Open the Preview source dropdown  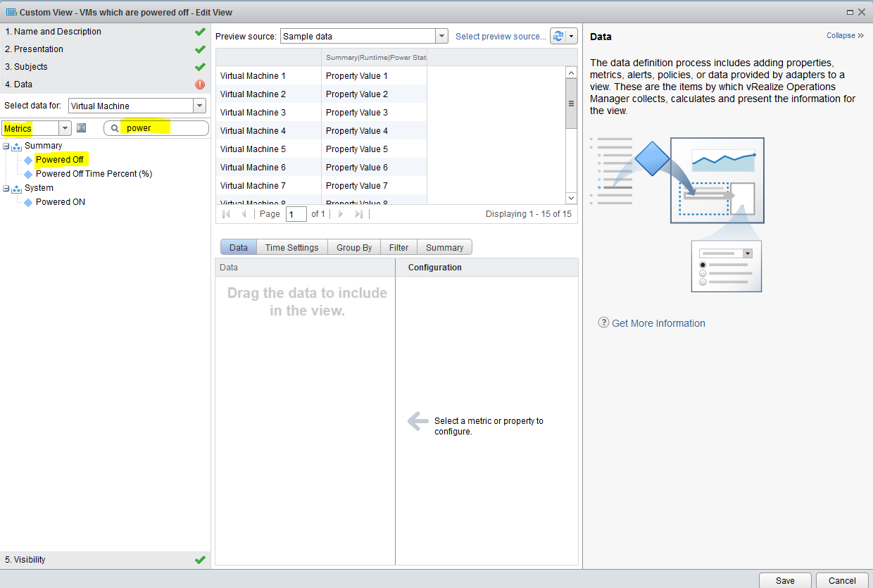441,36
